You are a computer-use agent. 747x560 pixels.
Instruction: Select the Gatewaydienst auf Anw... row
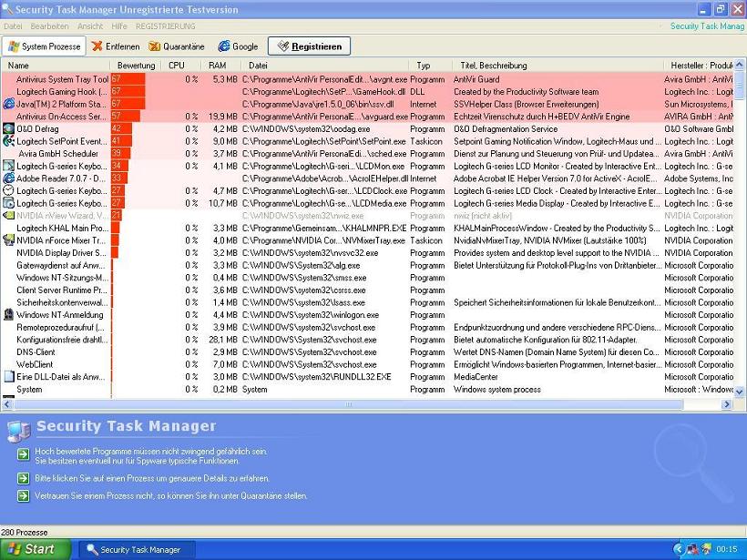[x=367, y=265]
